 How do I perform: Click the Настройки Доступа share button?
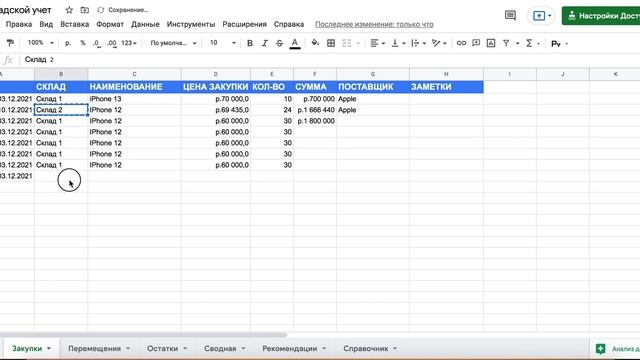pos(601,16)
